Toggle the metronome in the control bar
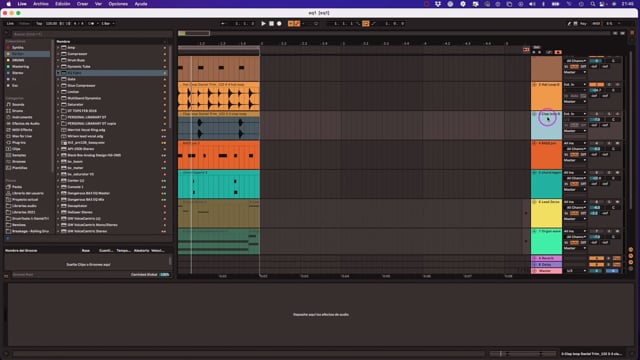Image resolution: width=640 pixels, height=360 pixels. [91, 24]
